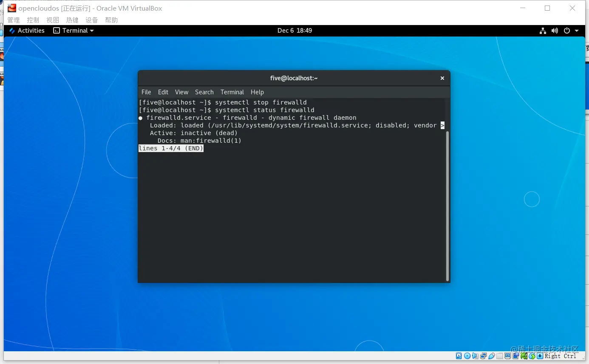Expand the system menu arrow in top bar

coord(577,31)
